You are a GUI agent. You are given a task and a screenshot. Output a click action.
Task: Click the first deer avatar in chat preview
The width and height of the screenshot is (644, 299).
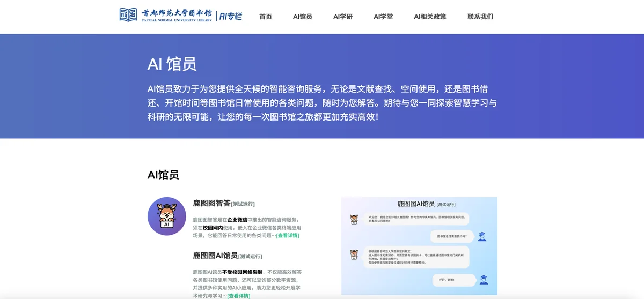(x=354, y=219)
